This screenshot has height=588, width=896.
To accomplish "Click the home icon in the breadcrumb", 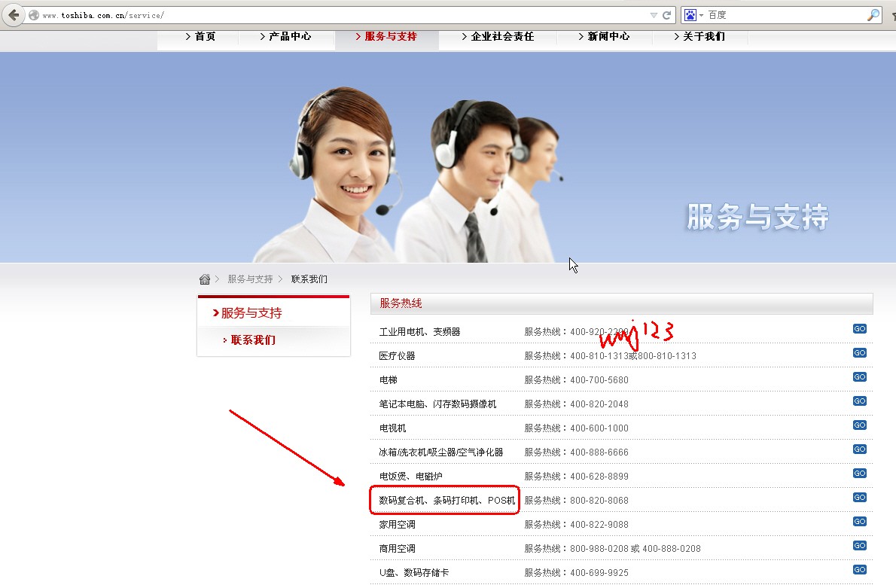I will coord(205,279).
